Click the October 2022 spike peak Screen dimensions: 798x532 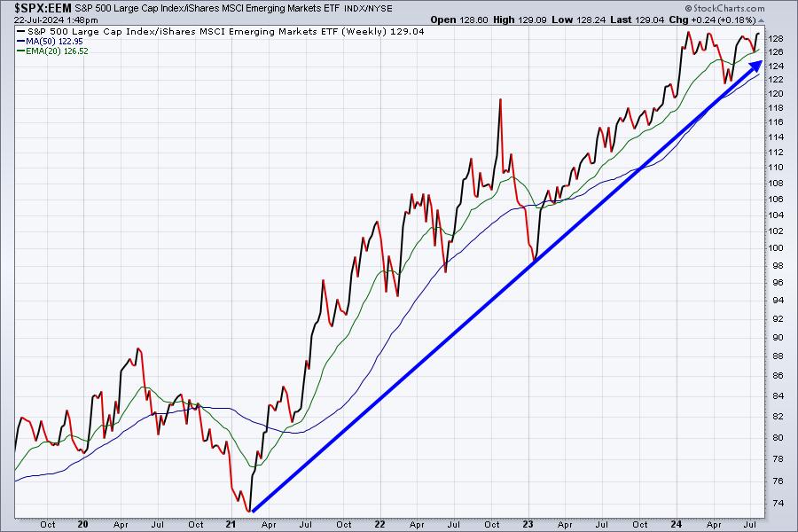pyautogui.click(x=500, y=100)
